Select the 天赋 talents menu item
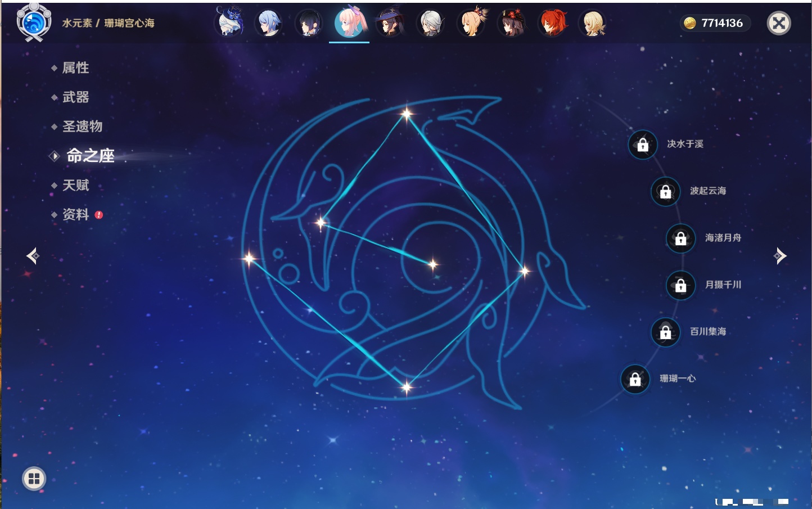812x509 pixels. click(75, 186)
